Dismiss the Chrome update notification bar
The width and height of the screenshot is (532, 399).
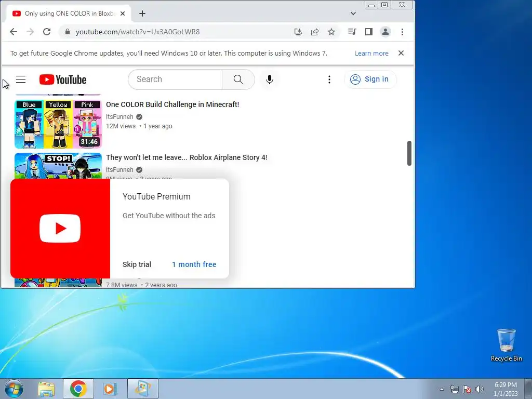(x=401, y=54)
